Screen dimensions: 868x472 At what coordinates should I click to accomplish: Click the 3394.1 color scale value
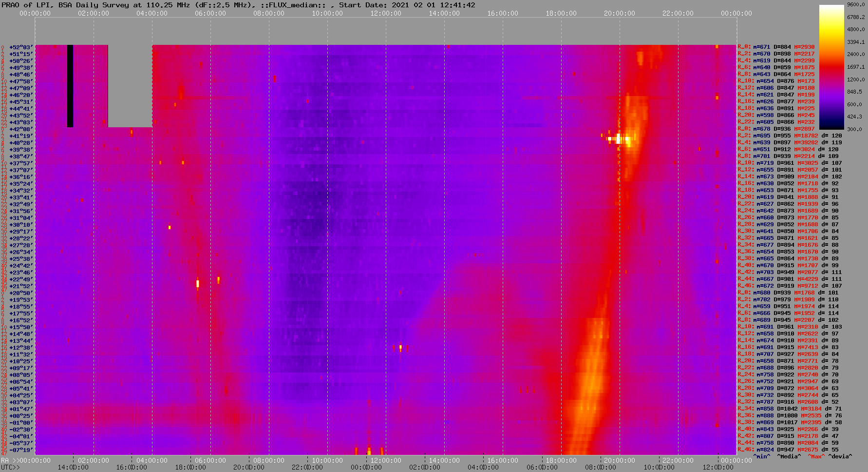[856, 42]
